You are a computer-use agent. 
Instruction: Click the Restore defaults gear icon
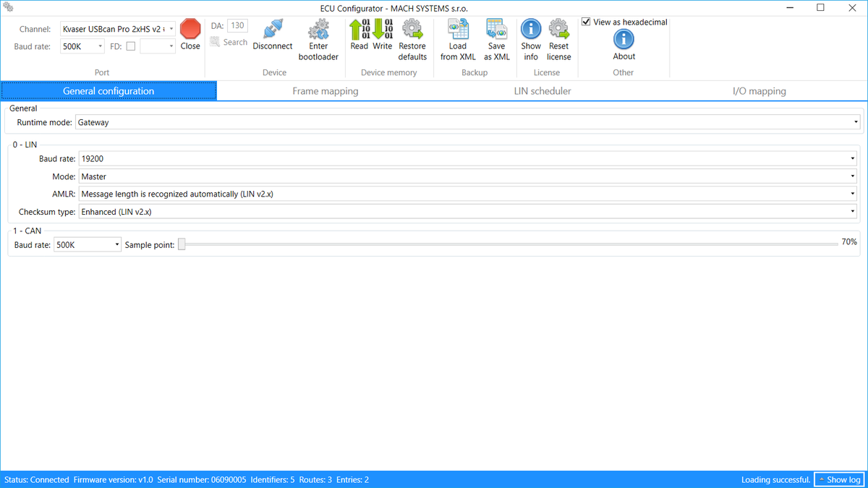click(412, 30)
